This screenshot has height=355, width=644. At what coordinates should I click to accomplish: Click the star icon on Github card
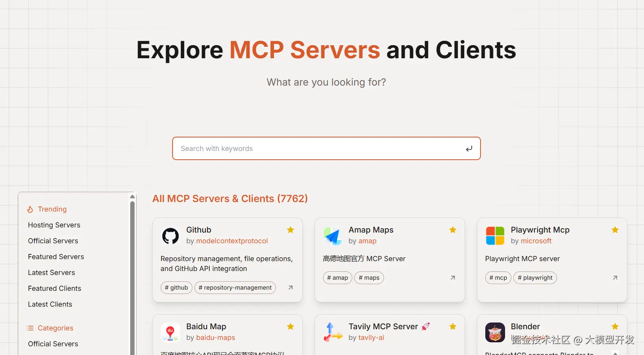coord(291,230)
